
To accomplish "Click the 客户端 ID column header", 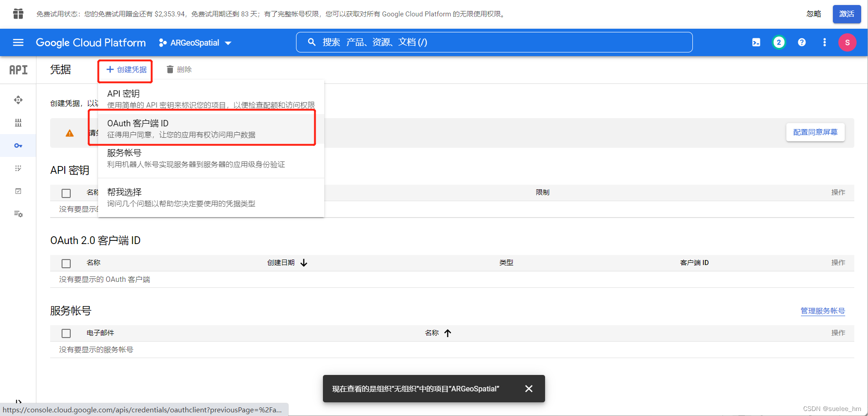I will pos(694,263).
